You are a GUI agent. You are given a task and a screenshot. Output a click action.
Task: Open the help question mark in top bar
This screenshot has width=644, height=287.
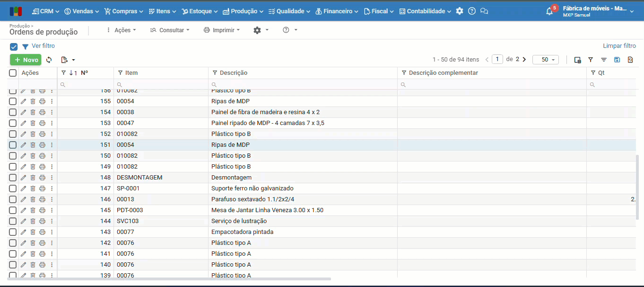[x=472, y=11]
